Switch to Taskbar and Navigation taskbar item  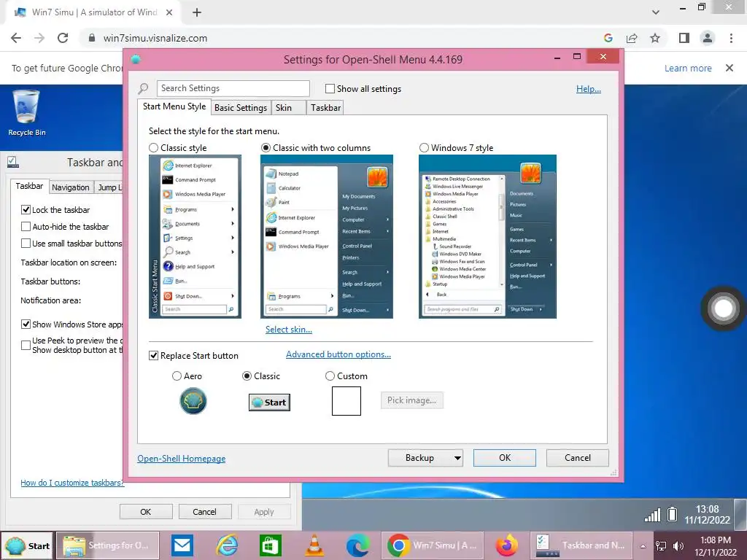[581, 545]
